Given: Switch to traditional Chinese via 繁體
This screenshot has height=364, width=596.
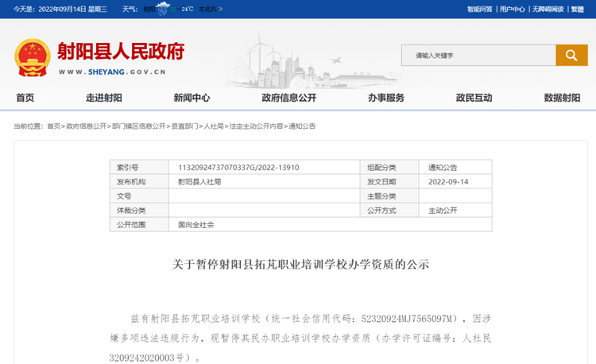Looking at the screenshot, I should tap(578, 9).
